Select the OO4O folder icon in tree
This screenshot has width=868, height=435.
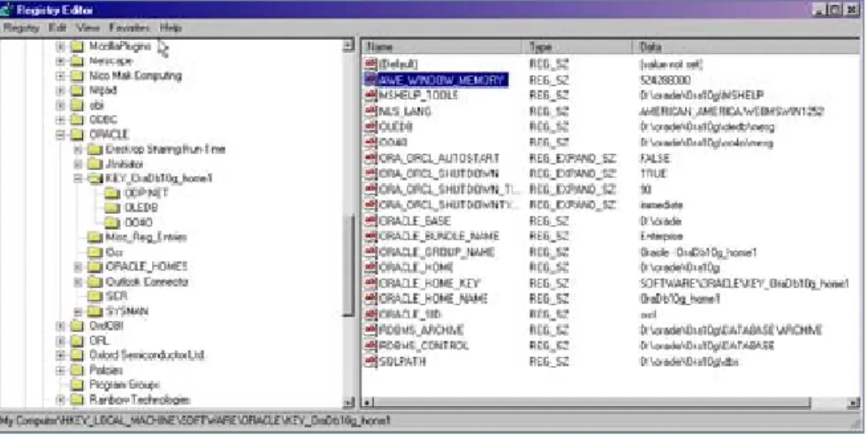(x=112, y=223)
